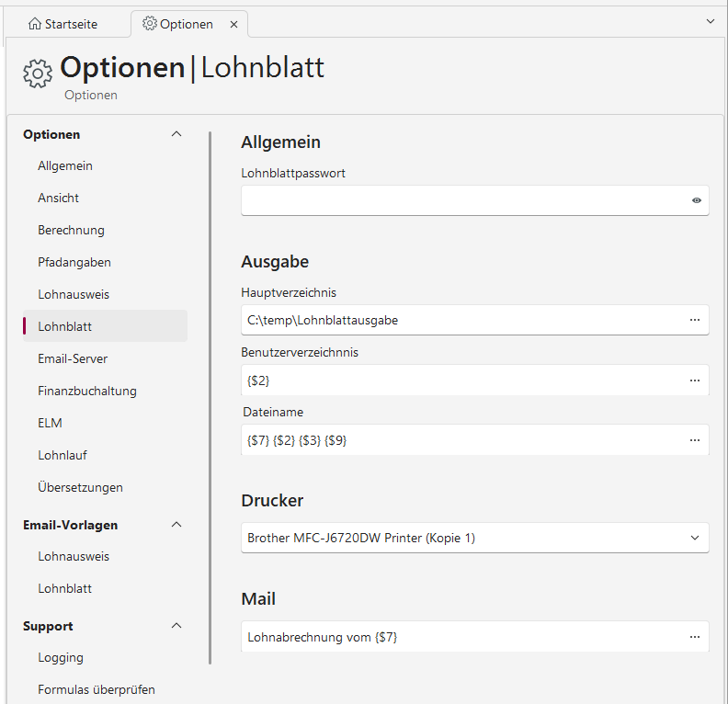The width and height of the screenshot is (728, 704).
Task: Open the Mail subject ellipsis button
Action: pyautogui.click(x=695, y=636)
